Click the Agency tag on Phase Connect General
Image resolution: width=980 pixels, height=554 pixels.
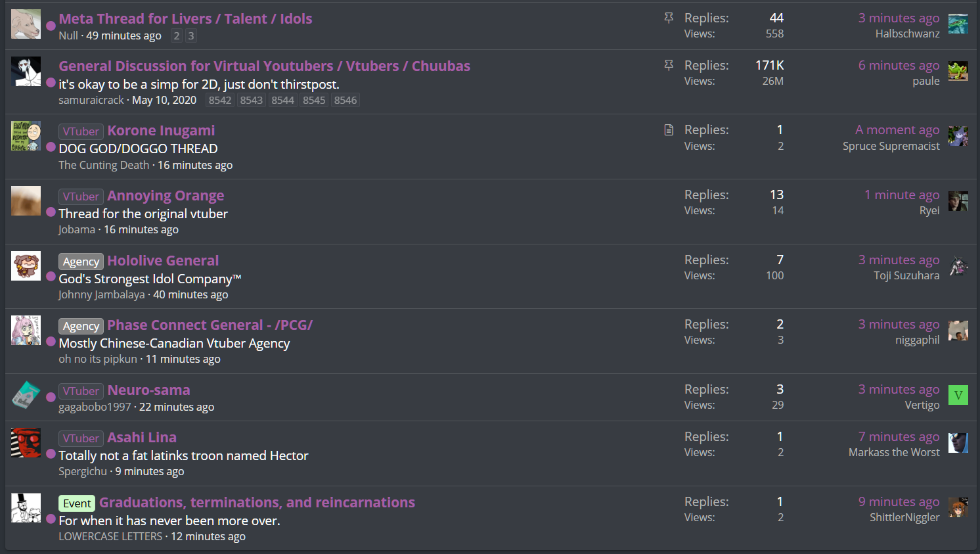click(x=81, y=326)
